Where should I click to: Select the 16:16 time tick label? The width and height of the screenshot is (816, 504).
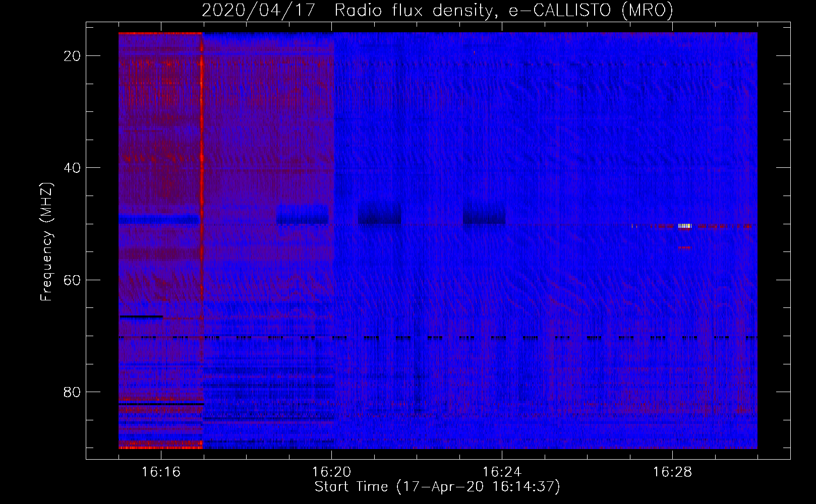pyautogui.click(x=161, y=472)
